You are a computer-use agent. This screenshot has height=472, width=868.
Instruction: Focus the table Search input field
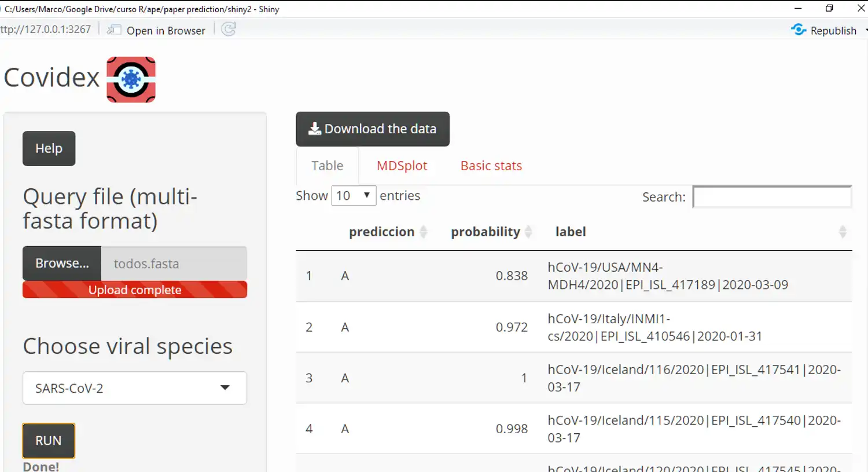[772, 197]
